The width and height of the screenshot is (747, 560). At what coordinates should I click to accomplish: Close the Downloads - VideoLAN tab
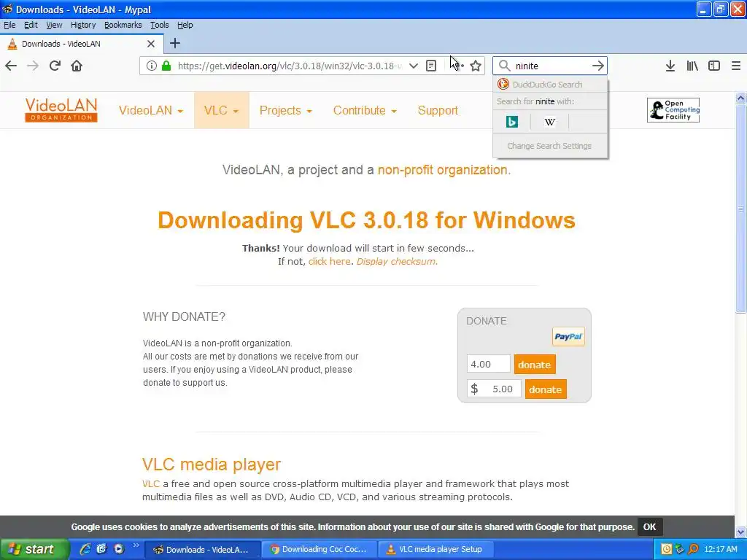(x=151, y=44)
